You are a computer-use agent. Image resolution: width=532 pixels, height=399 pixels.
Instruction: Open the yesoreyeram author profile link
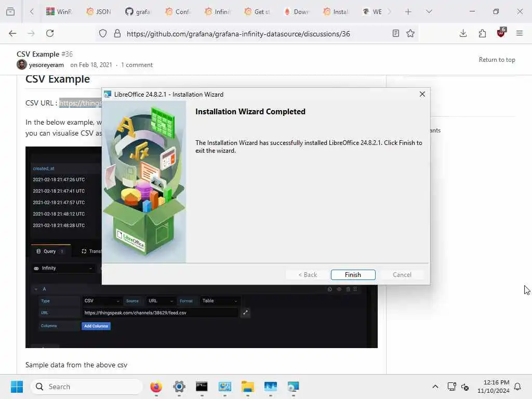[46, 65]
